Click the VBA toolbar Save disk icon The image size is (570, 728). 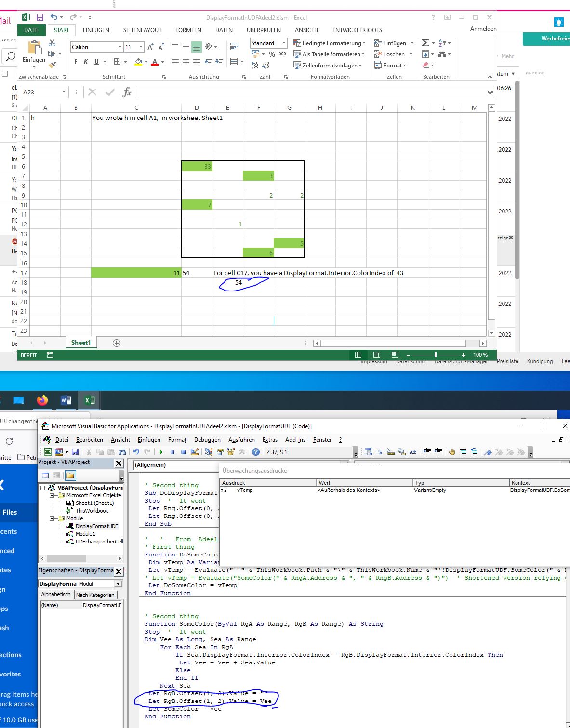pos(75,452)
